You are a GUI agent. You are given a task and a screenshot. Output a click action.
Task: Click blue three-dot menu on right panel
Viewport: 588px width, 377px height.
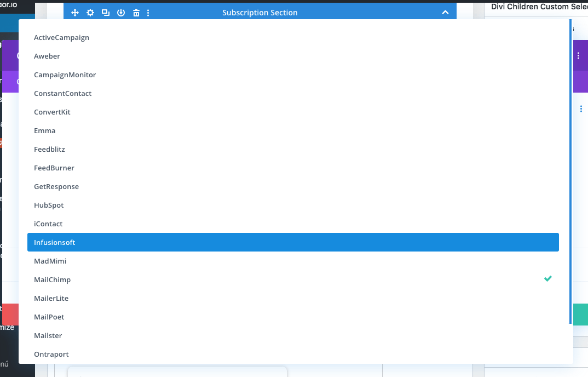[x=581, y=109]
